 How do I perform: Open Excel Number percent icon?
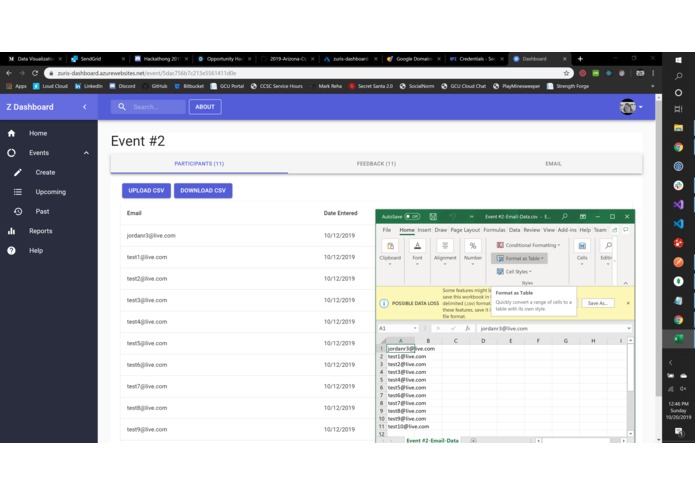[x=472, y=246]
